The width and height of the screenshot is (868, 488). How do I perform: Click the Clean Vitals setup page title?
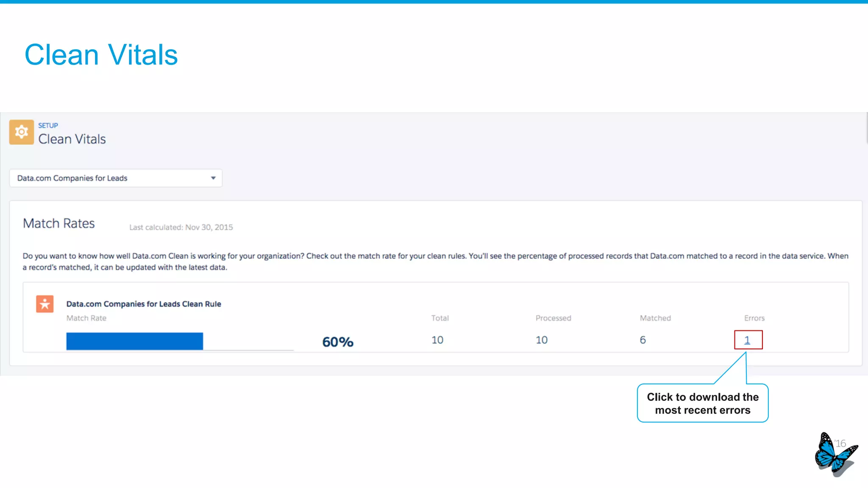click(x=72, y=139)
